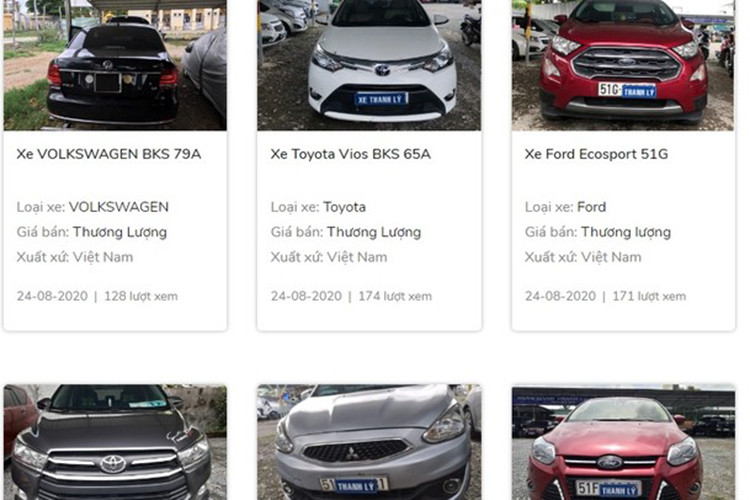The image size is (750, 500).
Task: Click the 174 lượt xem view count
Action: click(x=395, y=296)
